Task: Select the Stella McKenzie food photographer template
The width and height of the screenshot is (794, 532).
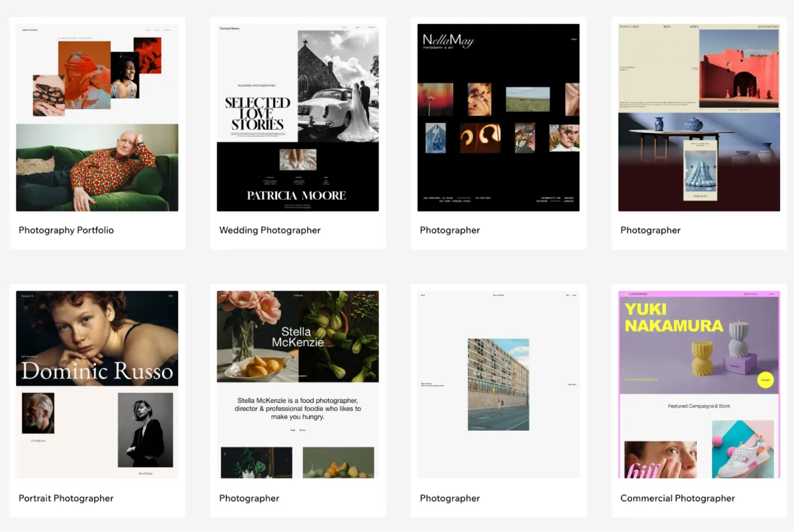Action: (298, 384)
